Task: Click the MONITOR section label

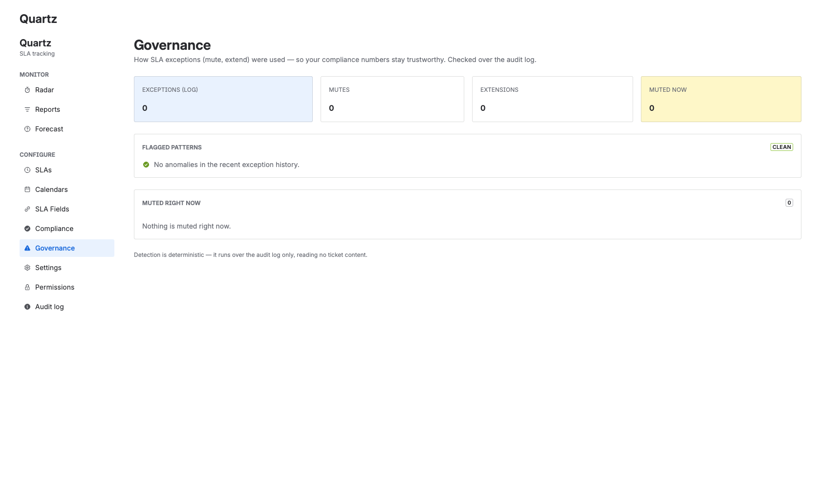Action: (x=34, y=75)
